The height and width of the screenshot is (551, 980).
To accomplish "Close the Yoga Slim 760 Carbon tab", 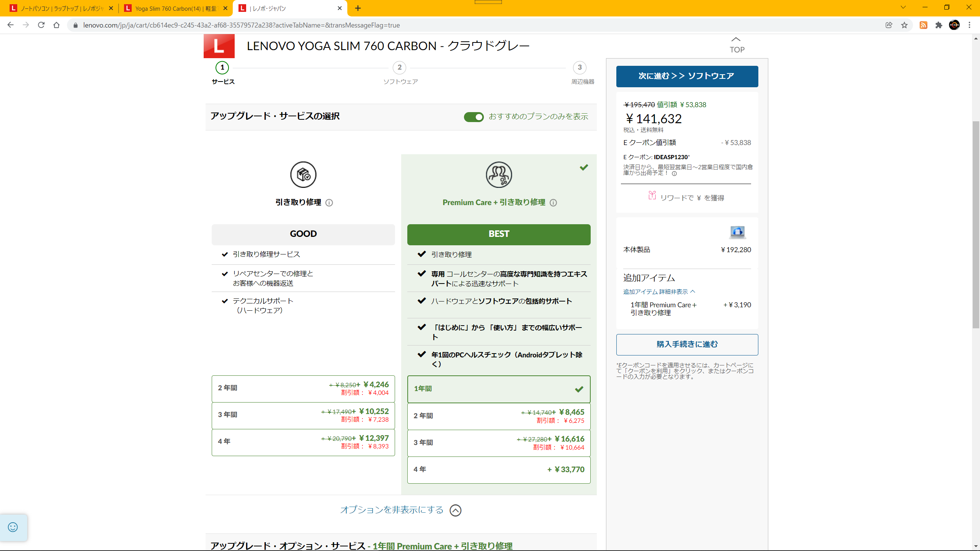I will pyautogui.click(x=225, y=8).
